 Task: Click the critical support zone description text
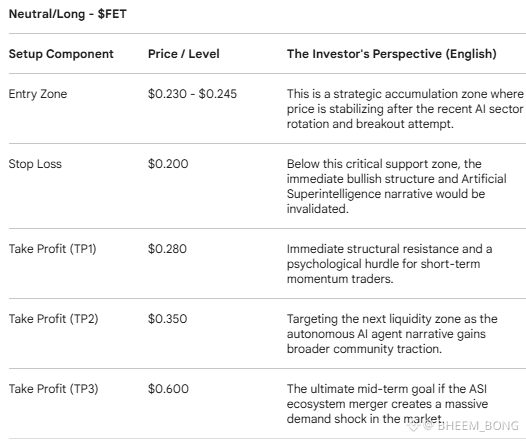(x=397, y=186)
